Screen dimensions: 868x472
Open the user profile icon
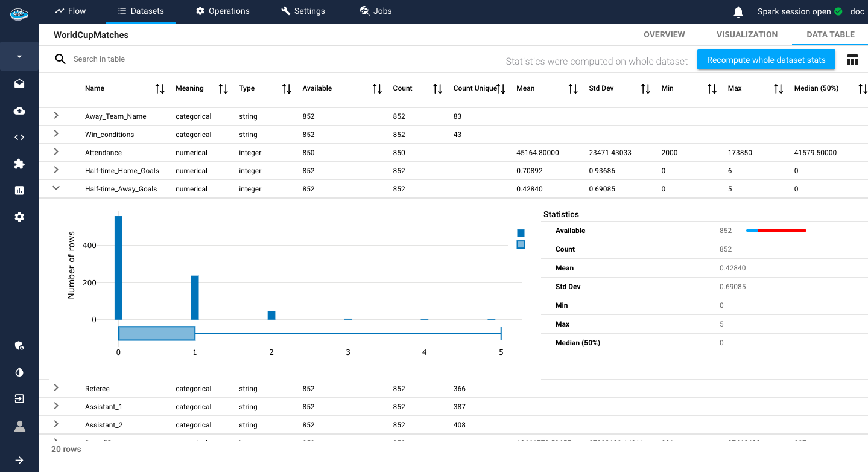point(19,426)
